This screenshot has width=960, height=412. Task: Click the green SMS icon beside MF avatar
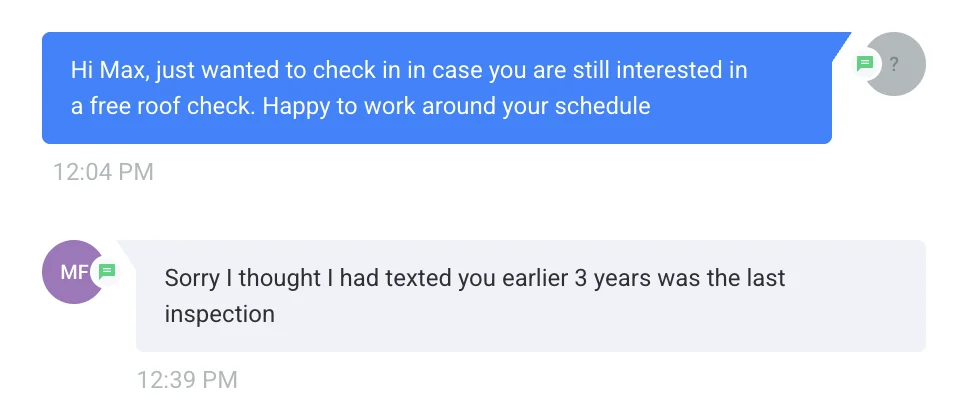(x=107, y=271)
